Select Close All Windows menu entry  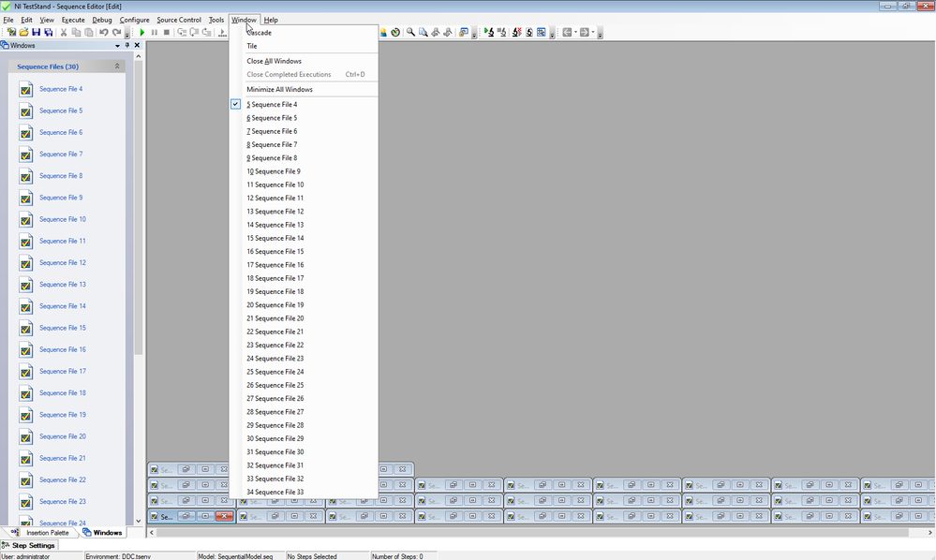click(x=304, y=61)
